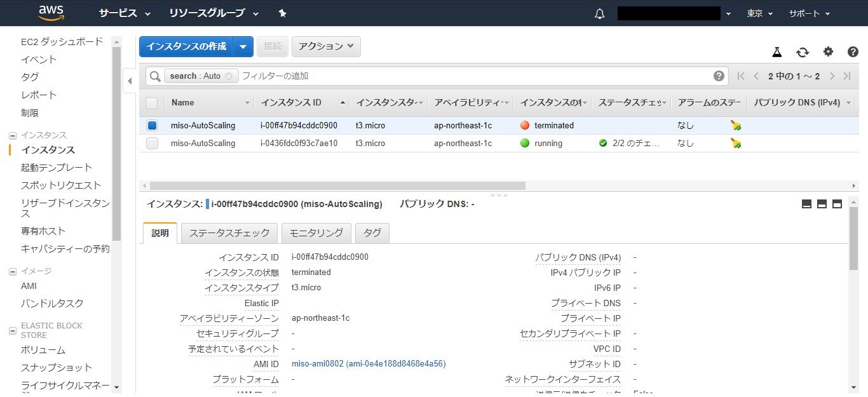Open the サービス menu dropdown
The height and width of the screenshot is (397, 868).
coord(125,13)
